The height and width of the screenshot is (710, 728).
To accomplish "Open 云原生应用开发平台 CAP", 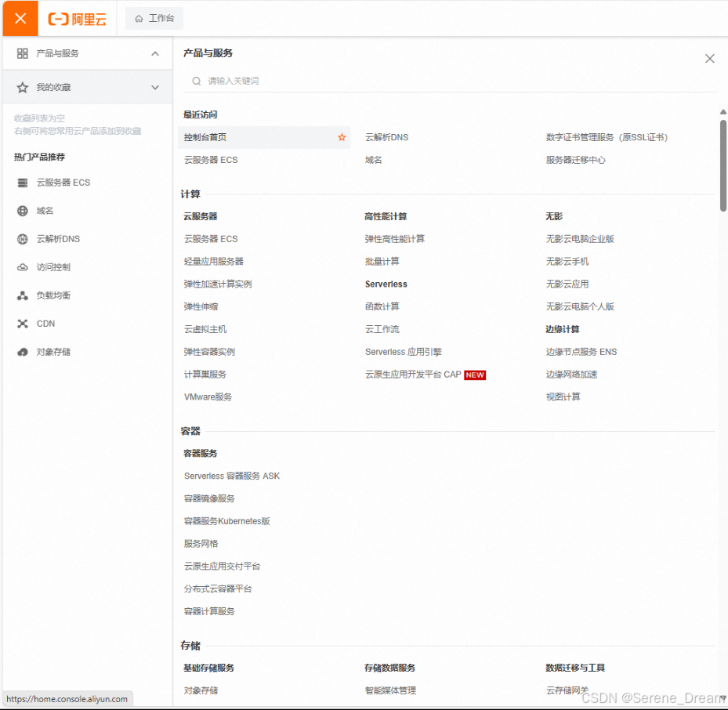I will [x=413, y=375].
